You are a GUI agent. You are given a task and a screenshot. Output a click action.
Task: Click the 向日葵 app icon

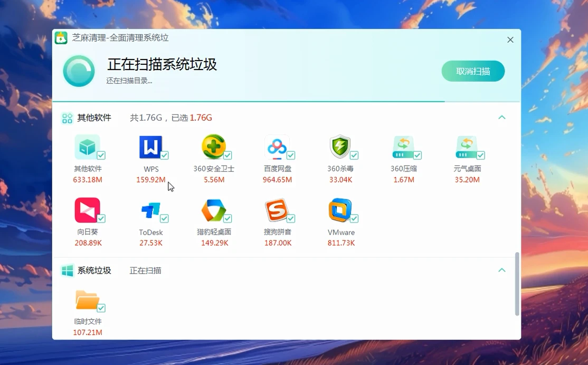point(88,210)
